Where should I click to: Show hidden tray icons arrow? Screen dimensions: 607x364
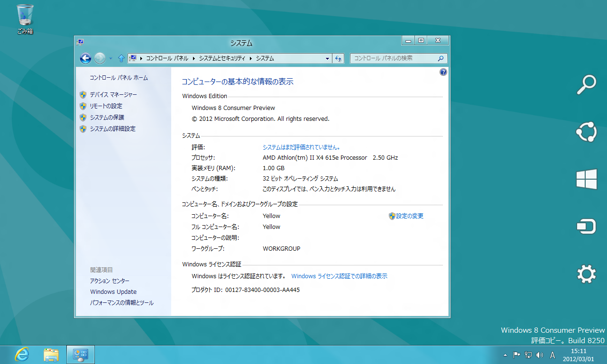[505, 355]
